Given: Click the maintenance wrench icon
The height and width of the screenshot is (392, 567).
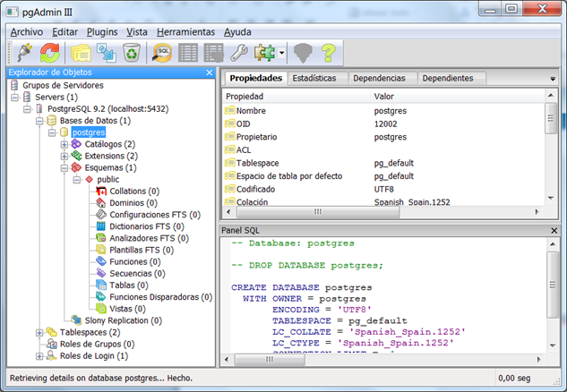Looking at the screenshot, I should click(239, 53).
